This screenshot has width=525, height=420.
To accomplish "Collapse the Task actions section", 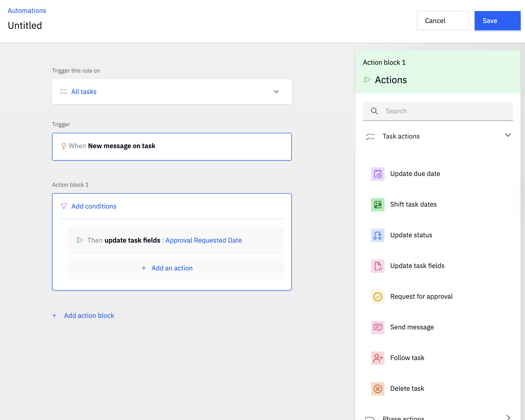I will coord(508,135).
